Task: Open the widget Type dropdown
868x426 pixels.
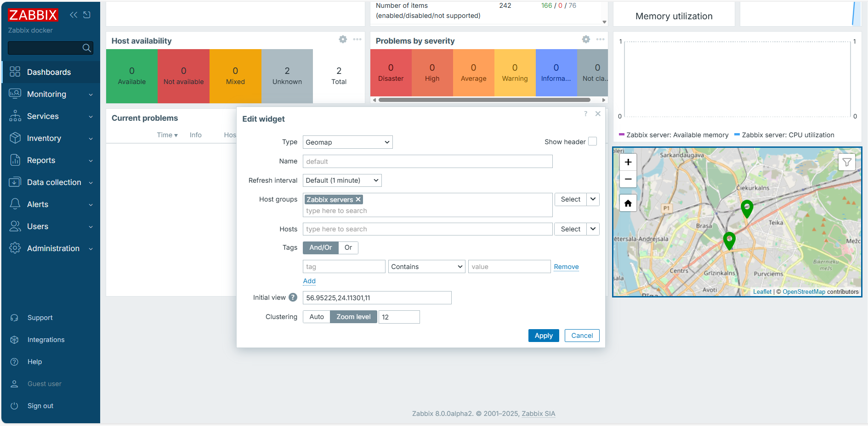Action: 347,142
